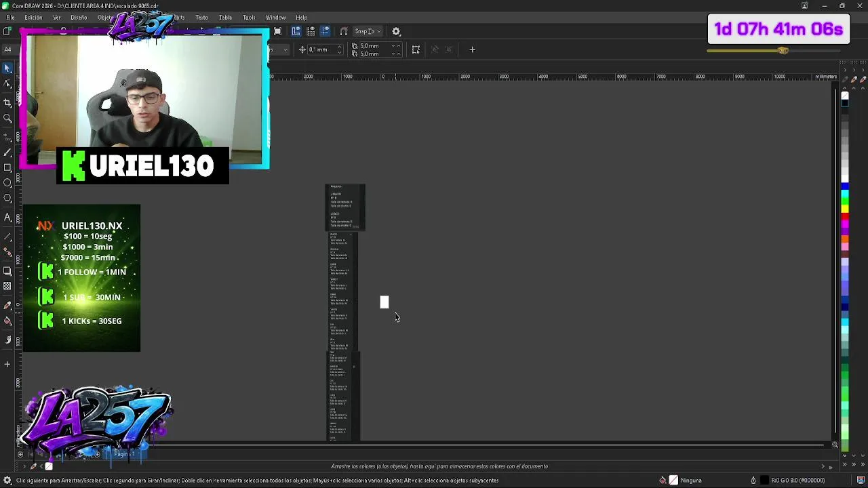Open the Texto menu
Screen dimensions: 868x488
point(202,17)
